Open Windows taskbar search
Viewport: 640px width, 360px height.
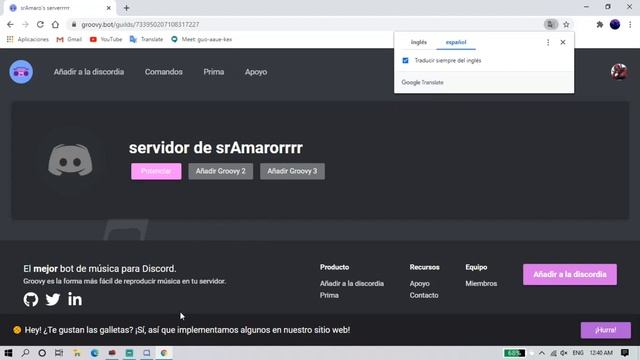coord(25,353)
